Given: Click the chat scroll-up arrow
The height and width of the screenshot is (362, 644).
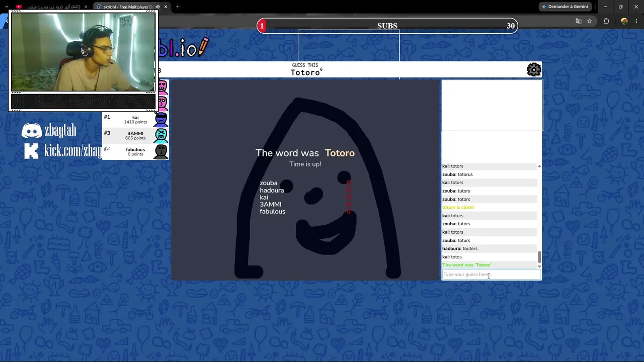Looking at the screenshot, I should [539, 166].
